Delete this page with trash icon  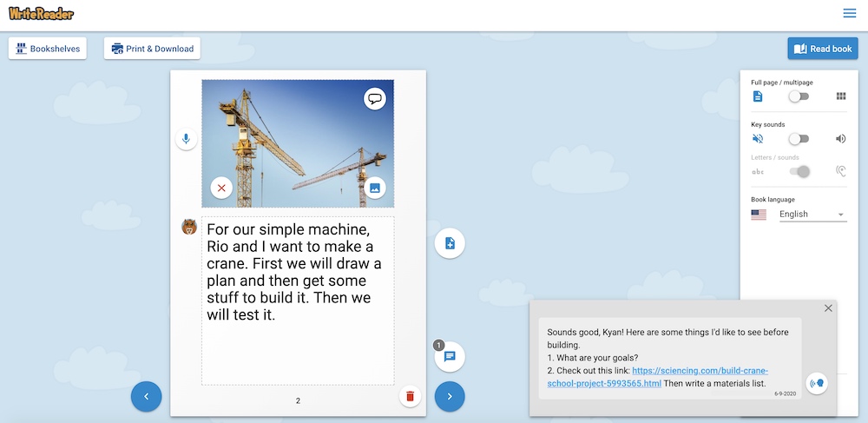coord(411,396)
